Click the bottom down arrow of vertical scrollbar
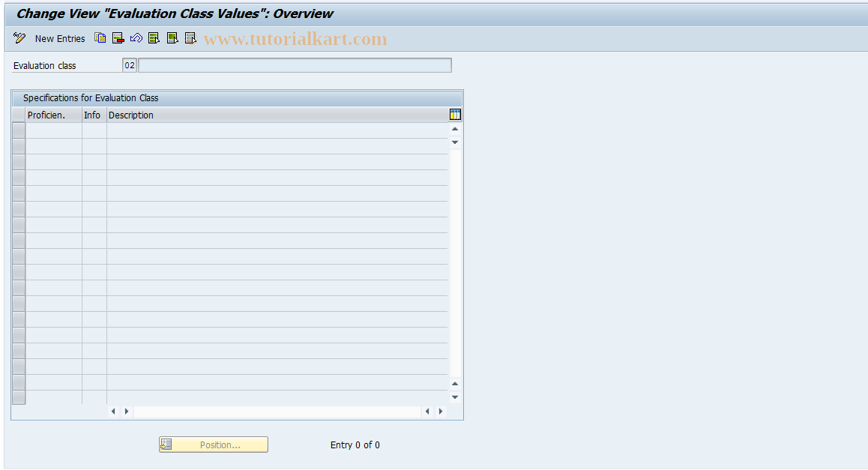The width and height of the screenshot is (868, 470). [x=455, y=397]
